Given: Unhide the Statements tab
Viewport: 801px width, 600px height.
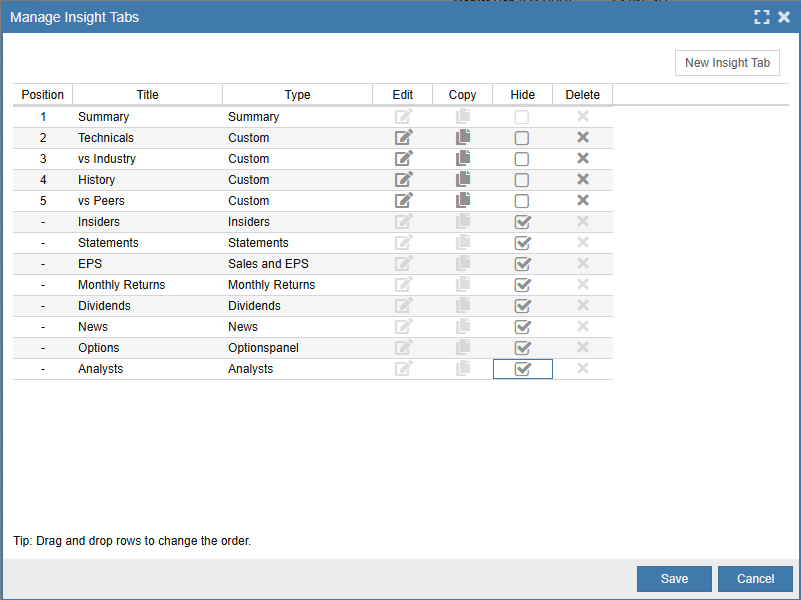Looking at the screenshot, I should point(523,243).
